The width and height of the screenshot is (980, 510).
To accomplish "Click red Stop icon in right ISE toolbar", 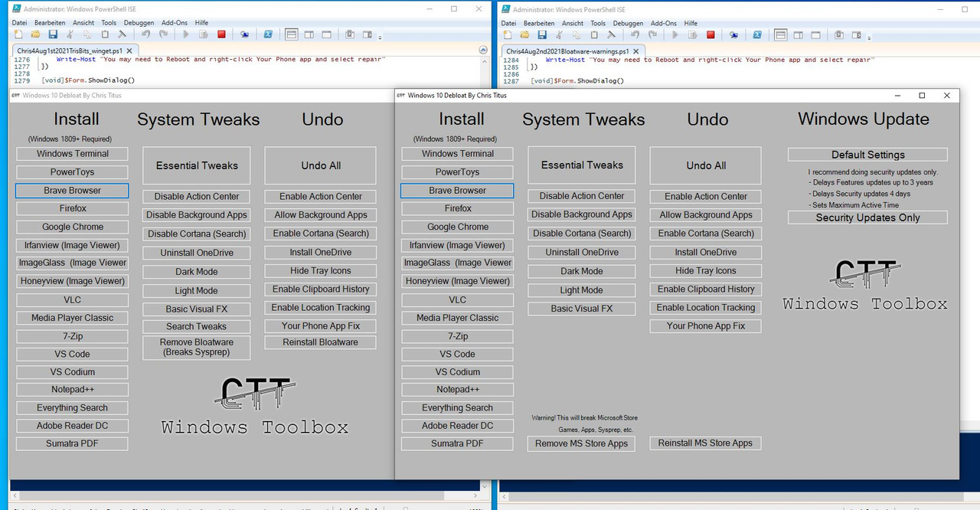I will 710,34.
